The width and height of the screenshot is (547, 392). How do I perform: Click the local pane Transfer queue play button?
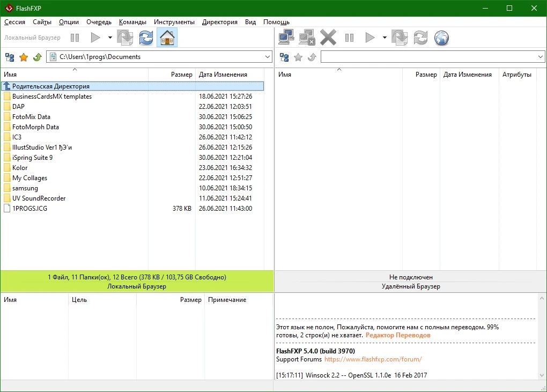click(95, 38)
